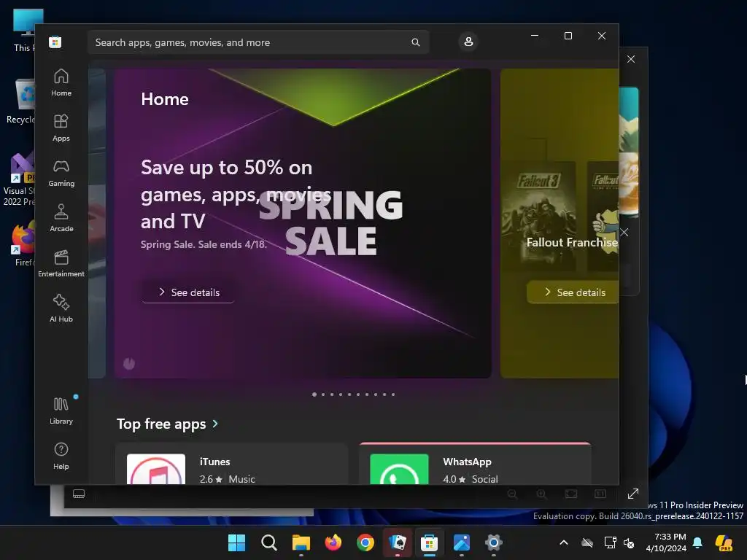Switch to Photos app in taskbar
747x560 pixels.
(x=462, y=542)
